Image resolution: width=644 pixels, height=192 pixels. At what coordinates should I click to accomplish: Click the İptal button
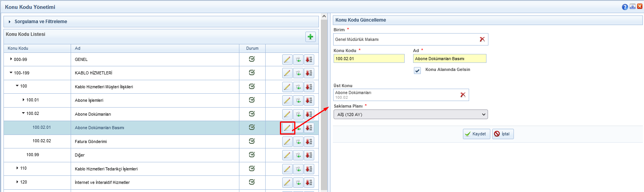click(x=503, y=134)
